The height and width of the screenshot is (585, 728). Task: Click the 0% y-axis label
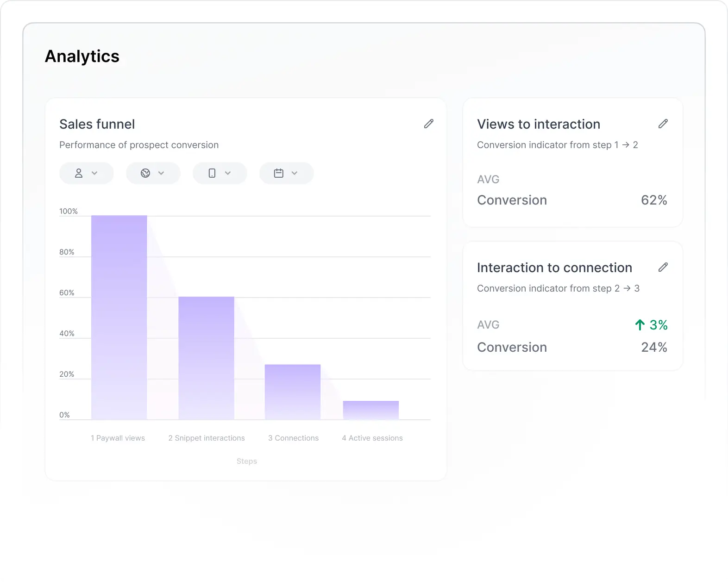(x=64, y=415)
